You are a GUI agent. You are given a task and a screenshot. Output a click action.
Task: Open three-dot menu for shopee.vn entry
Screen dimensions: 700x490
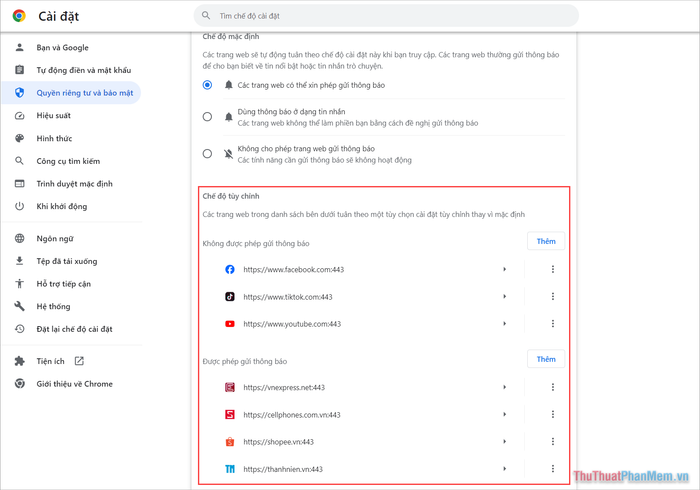(553, 441)
